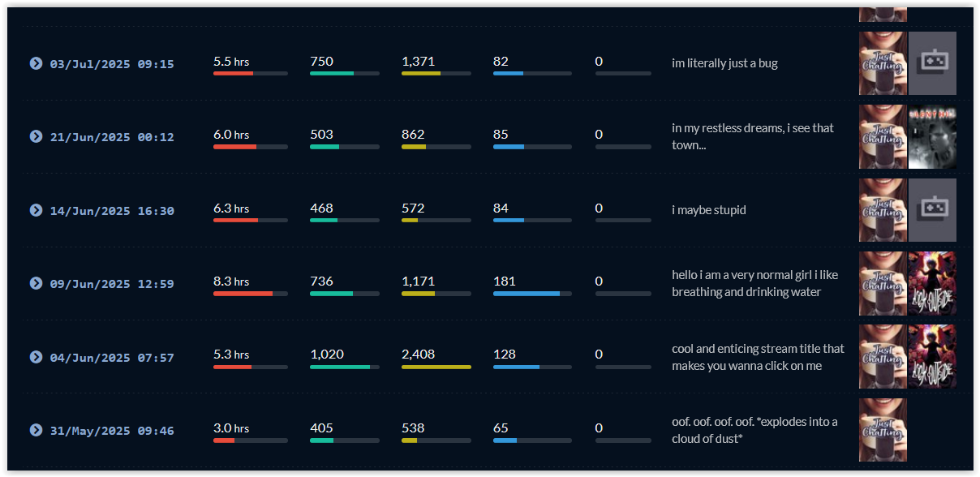Click the red game cover art for 09/Jun stream
Screen dimensions: 980x477
coord(932,283)
